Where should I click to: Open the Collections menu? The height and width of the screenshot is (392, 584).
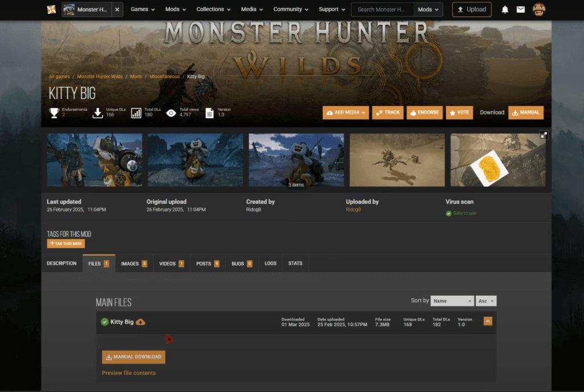click(213, 9)
